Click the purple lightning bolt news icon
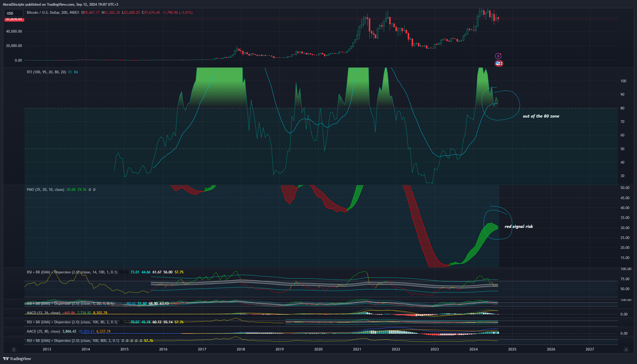This screenshot has width=637, height=364. pos(498,56)
